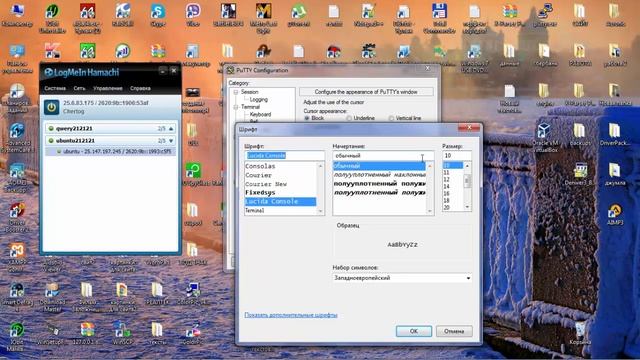Open the Справка menu in Hamachi
The image size is (640, 360).
[x=140, y=88]
